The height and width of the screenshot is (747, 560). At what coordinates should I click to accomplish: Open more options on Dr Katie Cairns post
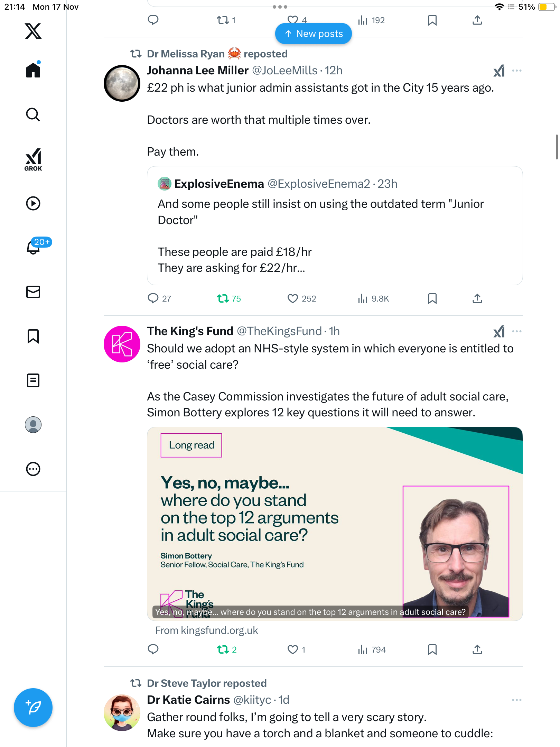pyautogui.click(x=516, y=700)
